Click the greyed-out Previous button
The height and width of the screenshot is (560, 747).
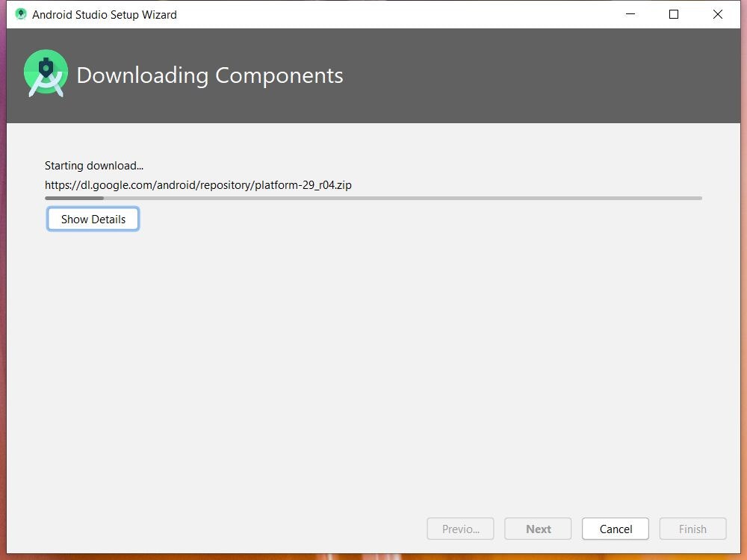click(460, 529)
